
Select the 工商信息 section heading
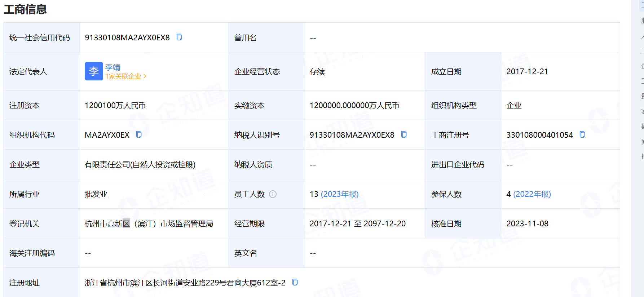coord(25,9)
